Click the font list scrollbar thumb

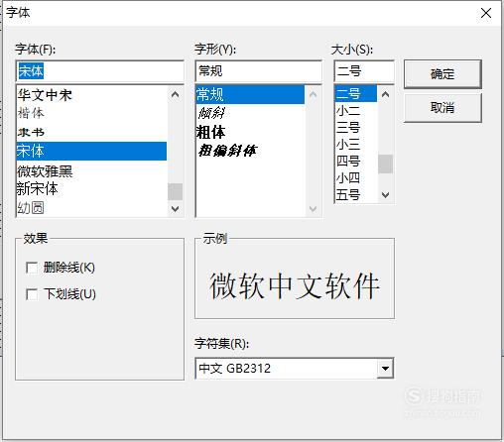(176, 191)
